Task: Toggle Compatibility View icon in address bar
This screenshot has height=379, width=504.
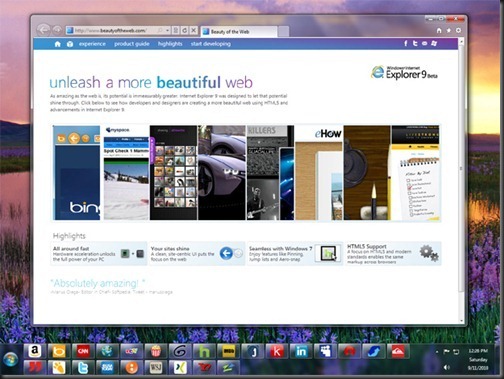Action: (x=176, y=30)
